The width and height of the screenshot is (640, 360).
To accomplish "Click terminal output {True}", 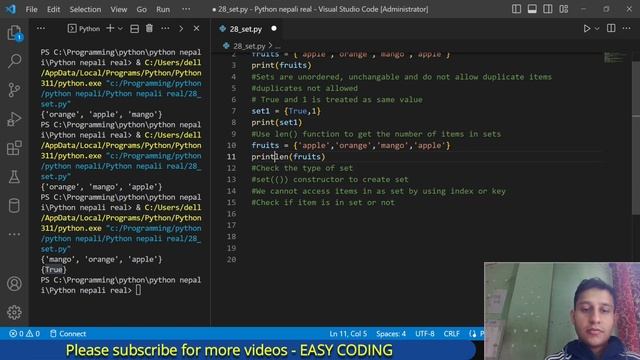I will (x=53, y=269).
